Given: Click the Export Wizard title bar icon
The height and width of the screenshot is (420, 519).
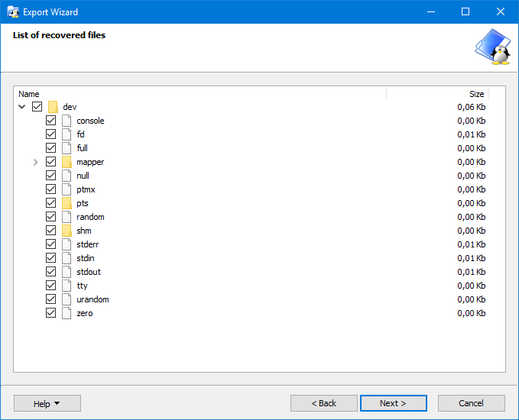Looking at the screenshot, I should [13, 12].
